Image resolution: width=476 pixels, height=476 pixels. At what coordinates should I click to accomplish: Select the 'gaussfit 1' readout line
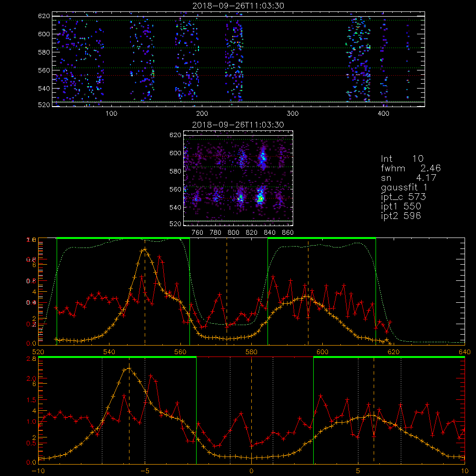(x=404, y=187)
